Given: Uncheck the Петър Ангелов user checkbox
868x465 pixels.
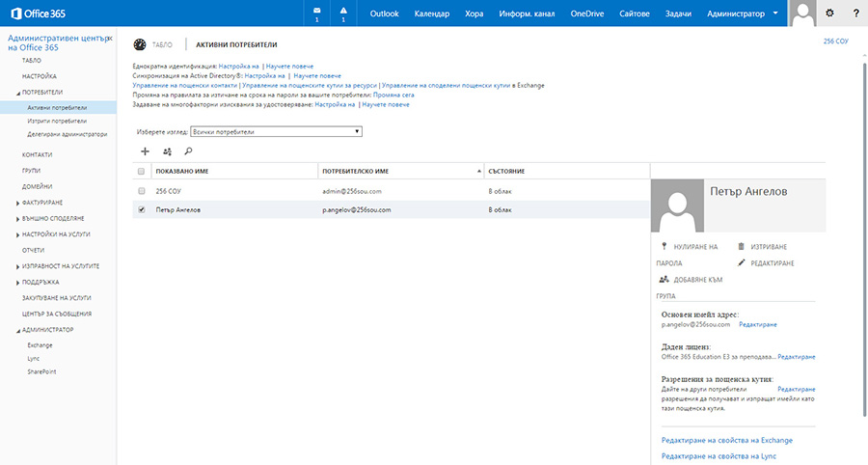Looking at the screenshot, I should click(x=141, y=209).
